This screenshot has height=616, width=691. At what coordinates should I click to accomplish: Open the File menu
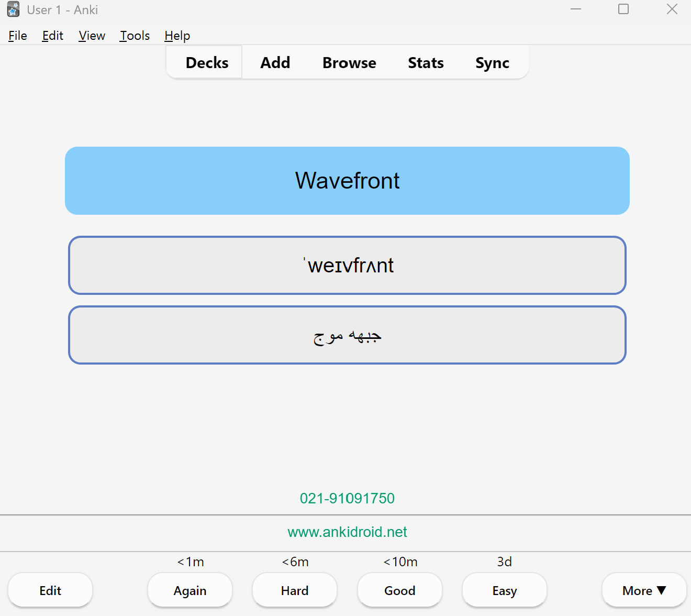point(18,36)
